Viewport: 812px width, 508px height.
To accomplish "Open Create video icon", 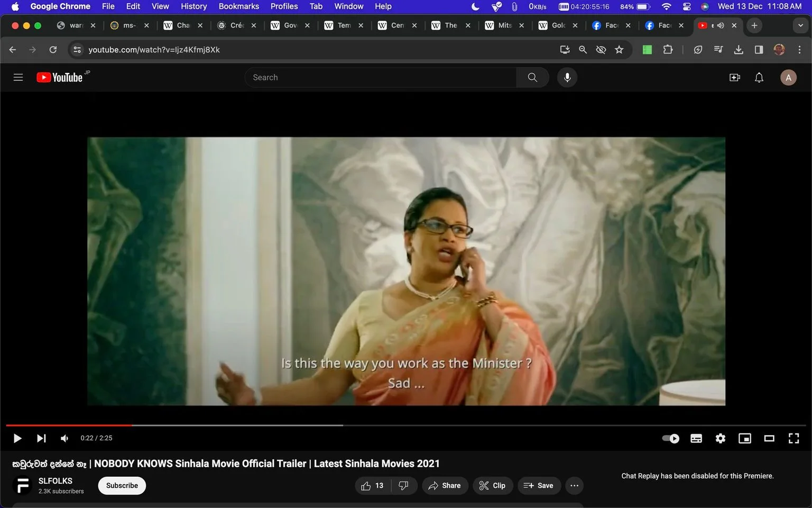I will (x=735, y=77).
